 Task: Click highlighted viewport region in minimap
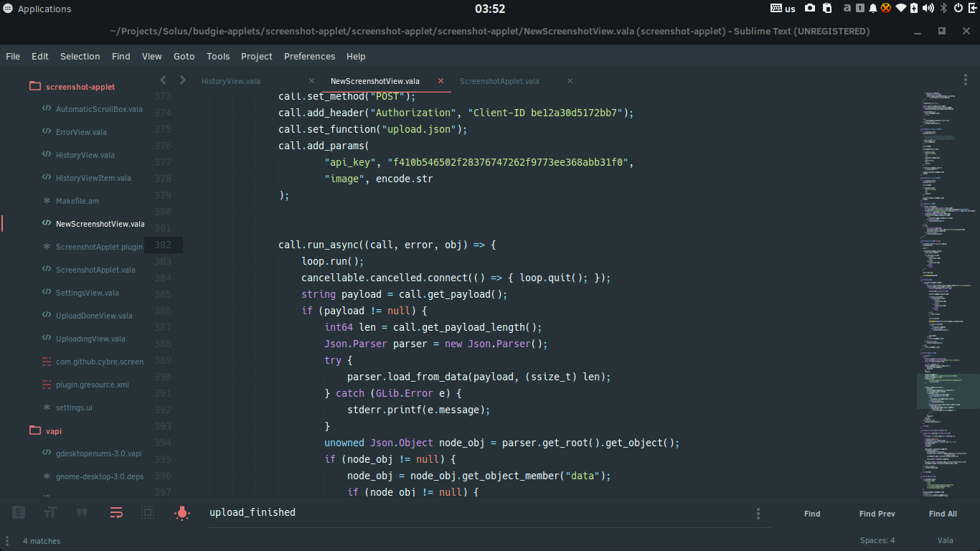click(x=948, y=392)
